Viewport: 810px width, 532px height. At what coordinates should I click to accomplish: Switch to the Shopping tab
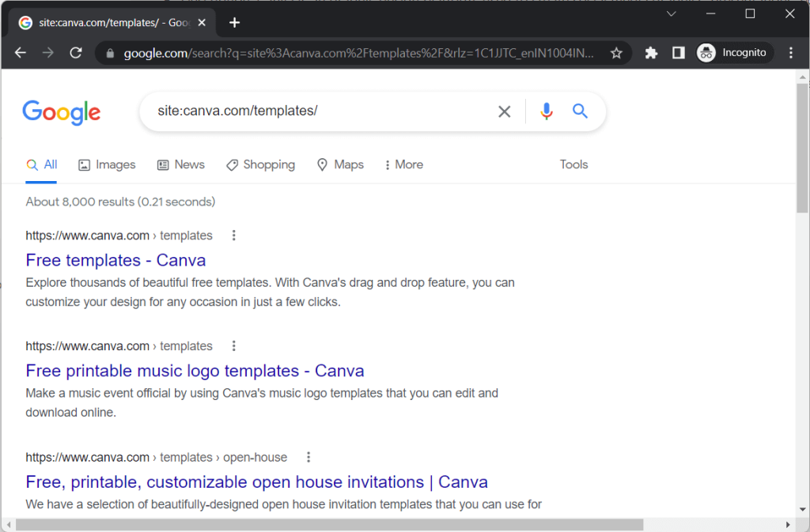click(260, 164)
